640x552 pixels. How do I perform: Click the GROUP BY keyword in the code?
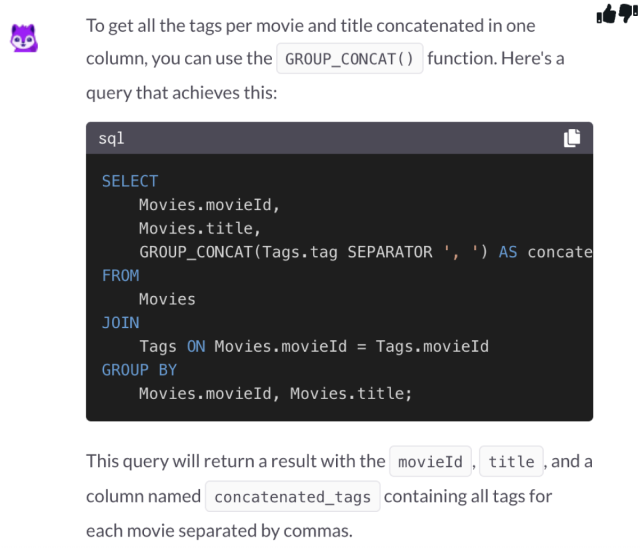click(139, 370)
